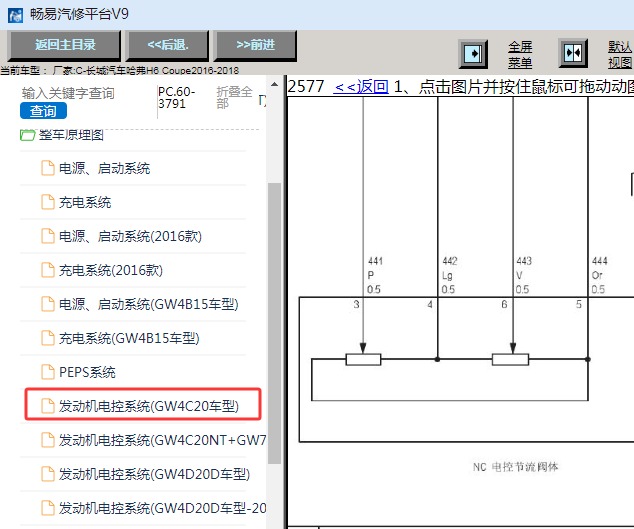This screenshot has height=529, width=634.
Task: Click the tree panel vertical scrollbar thumb
Action: (x=275, y=324)
